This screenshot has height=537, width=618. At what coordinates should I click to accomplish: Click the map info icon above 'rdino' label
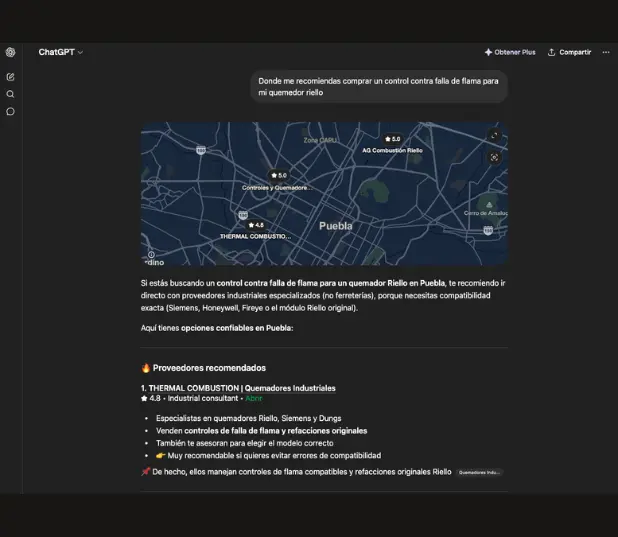point(151,255)
